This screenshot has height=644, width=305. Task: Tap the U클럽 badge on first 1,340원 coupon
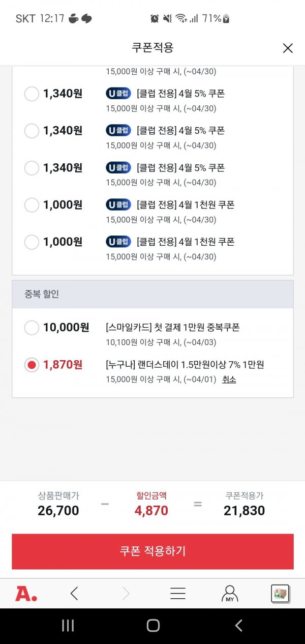click(x=118, y=94)
